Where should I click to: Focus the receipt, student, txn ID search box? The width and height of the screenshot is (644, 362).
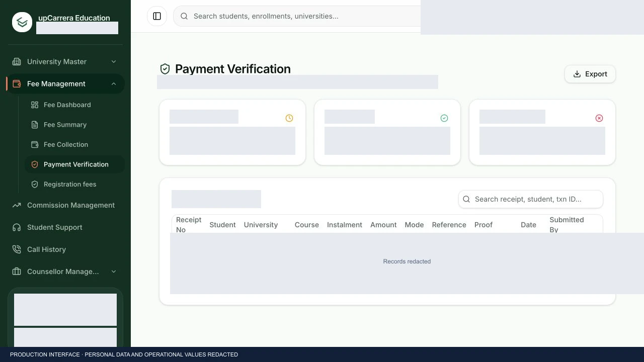[x=531, y=199]
